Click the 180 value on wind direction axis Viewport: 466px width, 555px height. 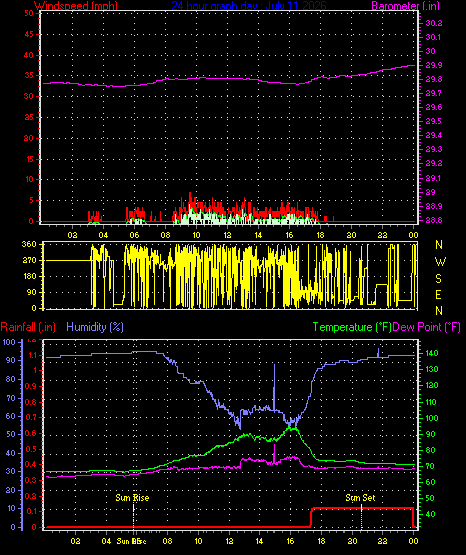(29, 276)
